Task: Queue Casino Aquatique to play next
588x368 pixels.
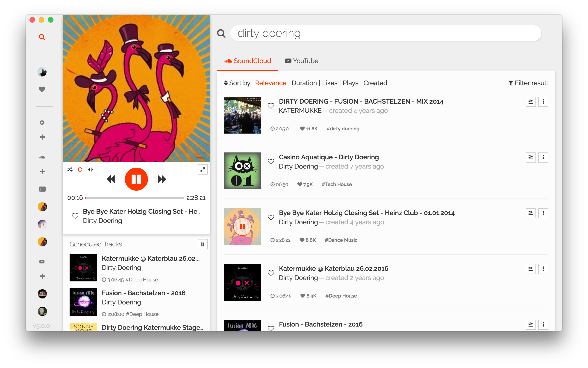Action: pyautogui.click(x=531, y=158)
